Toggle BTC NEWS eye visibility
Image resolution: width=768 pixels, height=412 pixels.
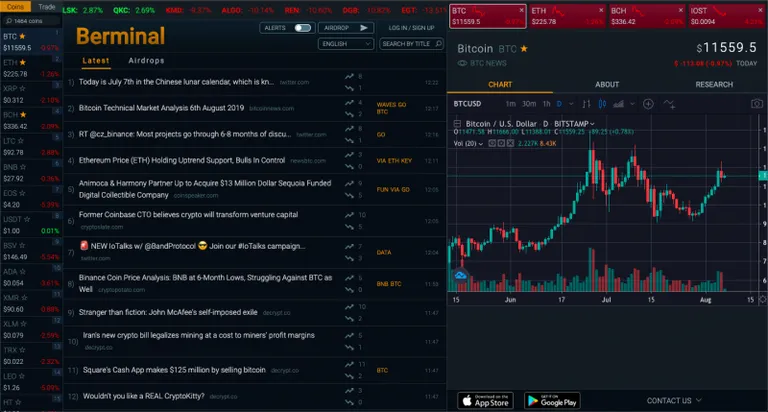point(462,63)
